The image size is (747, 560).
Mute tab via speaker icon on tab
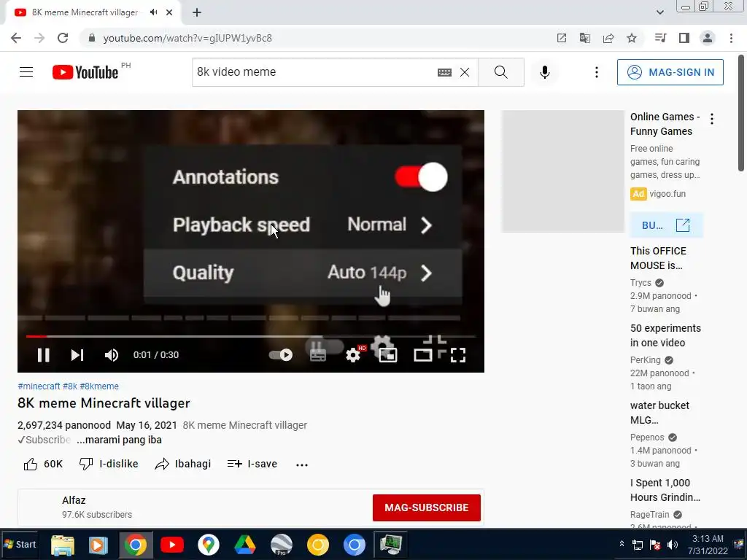click(x=153, y=12)
